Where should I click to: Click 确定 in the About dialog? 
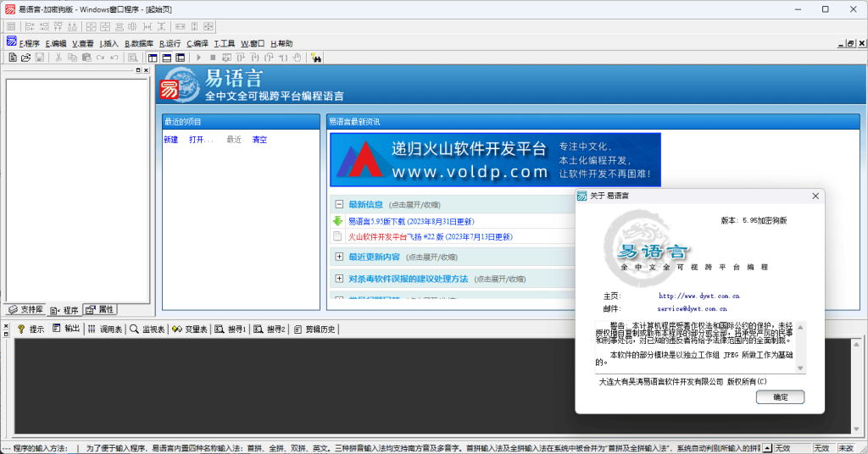pyautogui.click(x=780, y=397)
